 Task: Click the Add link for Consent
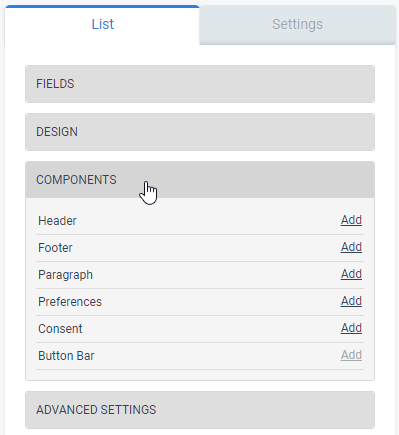pyautogui.click(x=351, y=328)
